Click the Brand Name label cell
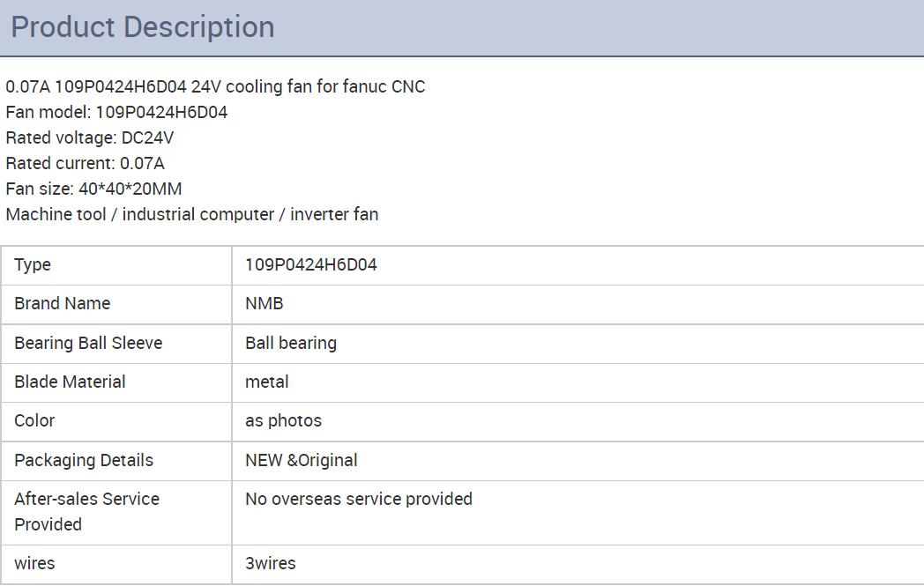The width and height of the screenshot is (924, 586). click(x=62, y=303)
